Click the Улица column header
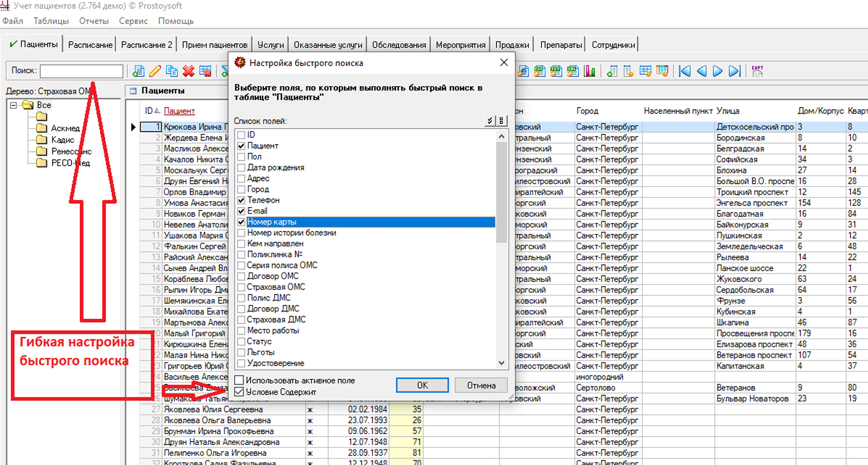 tap(727, 111)
